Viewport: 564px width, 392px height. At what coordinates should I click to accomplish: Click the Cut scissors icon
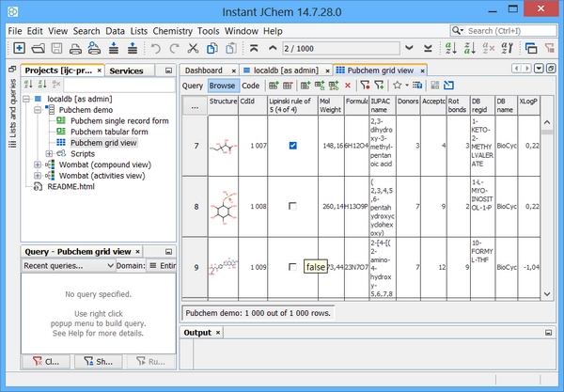click(x=192, y=48)
